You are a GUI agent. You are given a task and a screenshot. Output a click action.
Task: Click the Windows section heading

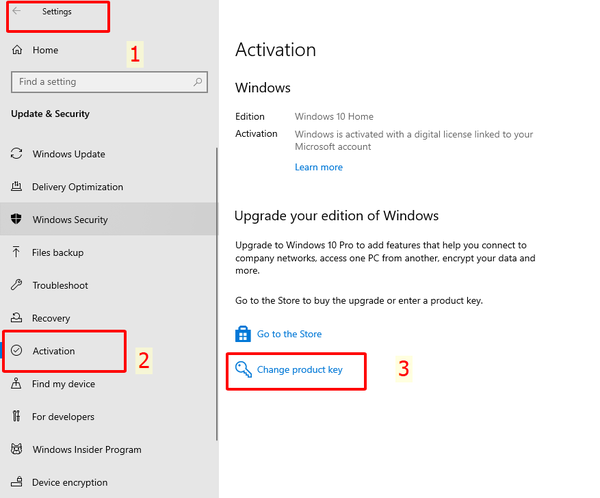click(x=262, y=88)
